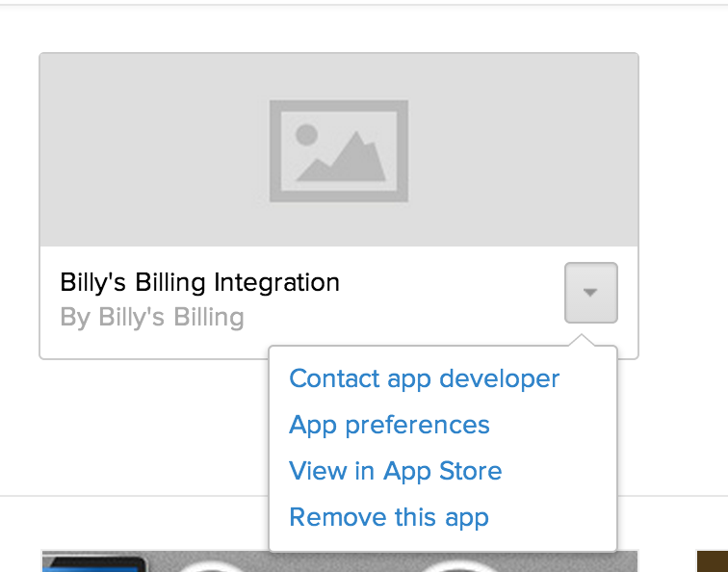Click the small gray caret triangle icon
This screenshot has width=728, height=572.
(x=590, y=293)
